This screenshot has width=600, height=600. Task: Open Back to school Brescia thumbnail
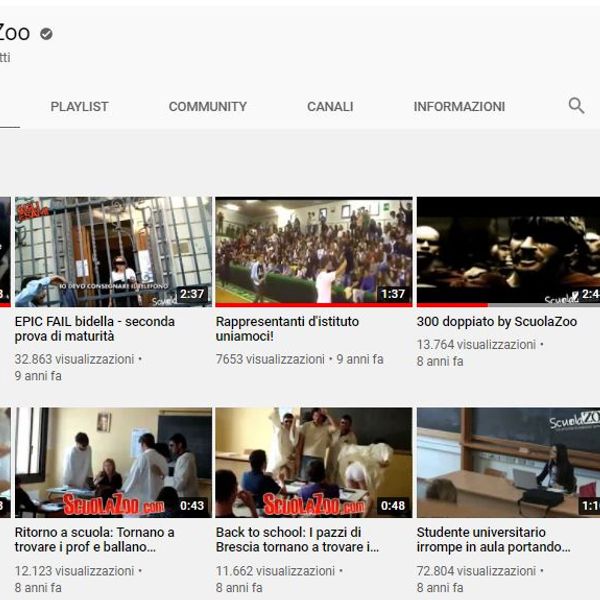coord(314,463)
